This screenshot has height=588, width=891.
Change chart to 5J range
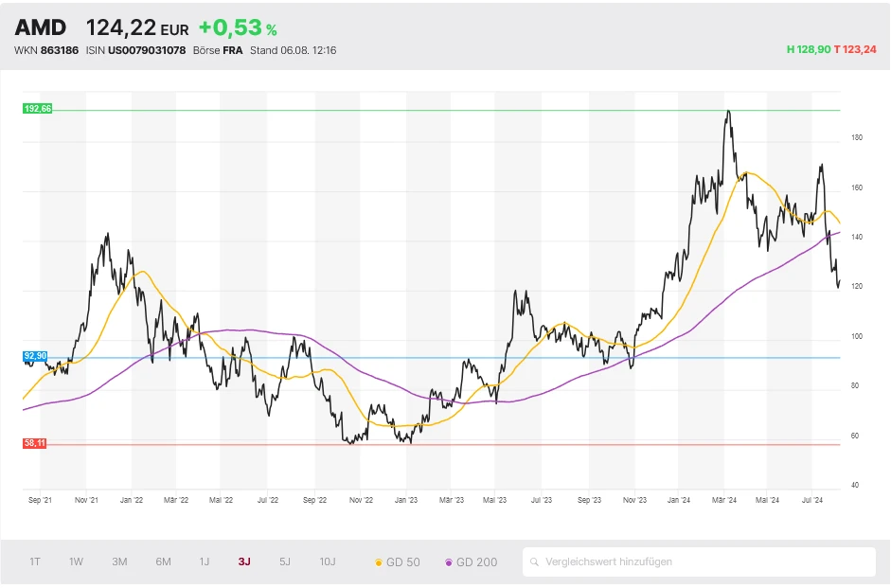coord(285,561)
